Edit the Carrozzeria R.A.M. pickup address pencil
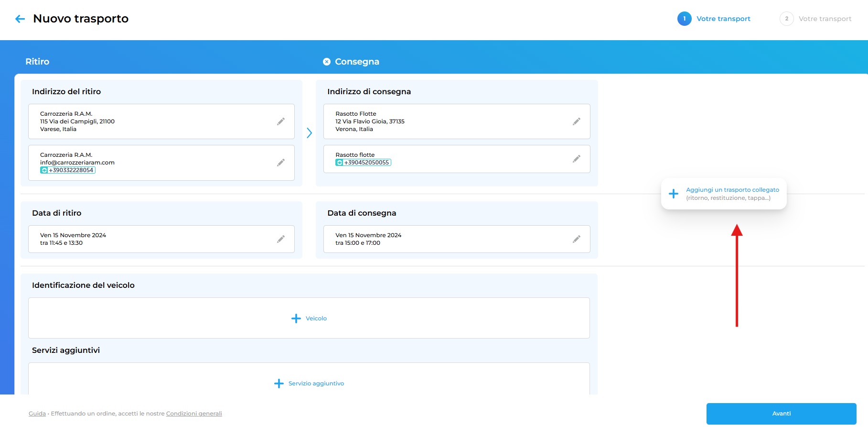868x427 pixels. [x=281, y=121]
